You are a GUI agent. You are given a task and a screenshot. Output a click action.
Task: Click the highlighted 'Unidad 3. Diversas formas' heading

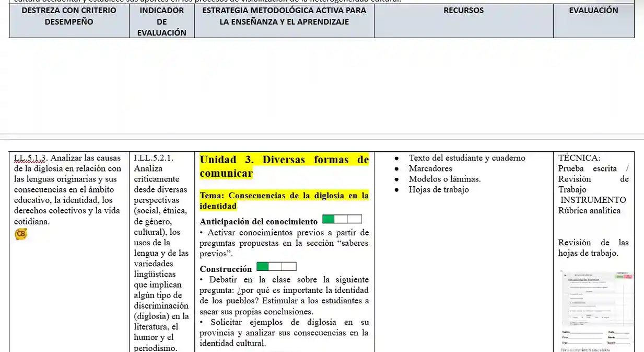coord(284,166)
